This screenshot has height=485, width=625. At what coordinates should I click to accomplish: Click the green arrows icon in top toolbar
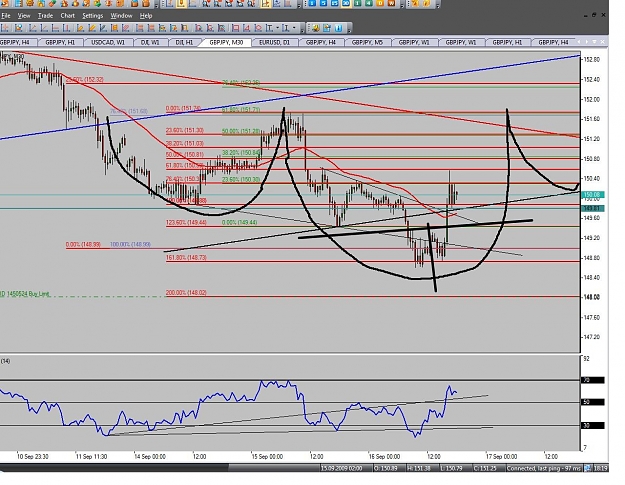coord(98,4)
